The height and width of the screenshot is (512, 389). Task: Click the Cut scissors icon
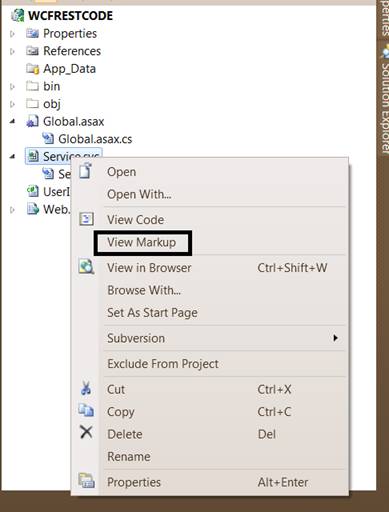[x=86, y=389]
